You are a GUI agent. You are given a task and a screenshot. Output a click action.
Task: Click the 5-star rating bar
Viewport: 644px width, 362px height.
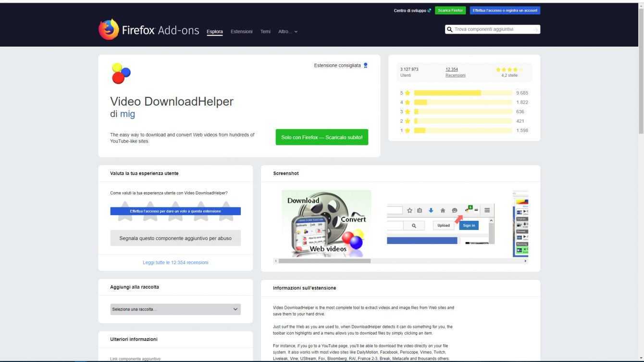pyautogui.click(x=463, y=93)
